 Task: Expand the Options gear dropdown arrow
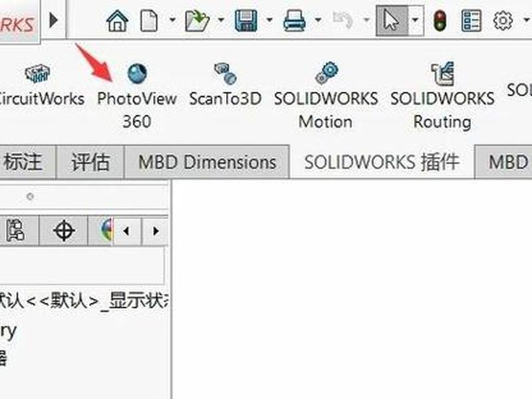coord(526,20)
